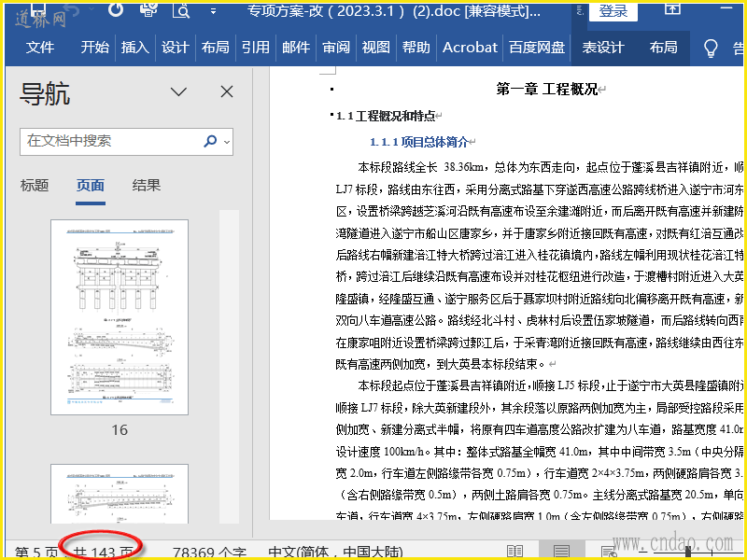747x560 pixels.
Task: Click the quick print icon in title bar
Action: [149, 9]
